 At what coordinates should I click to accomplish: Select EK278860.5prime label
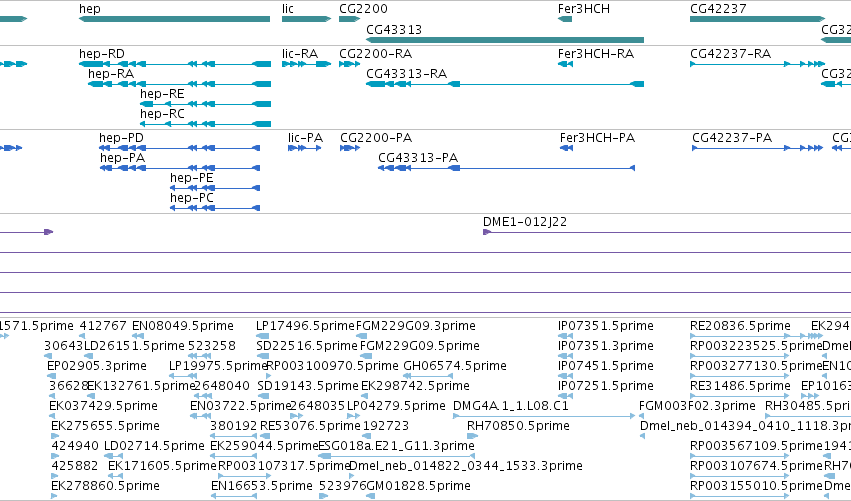105,487
